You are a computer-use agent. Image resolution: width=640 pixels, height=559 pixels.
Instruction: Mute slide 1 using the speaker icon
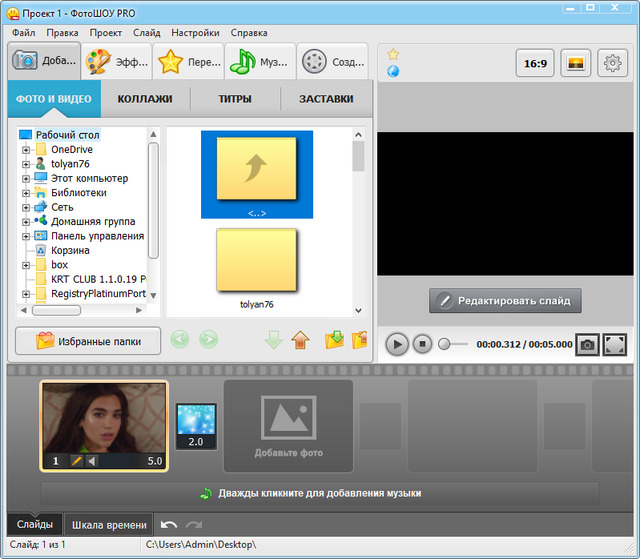click(92, 461)
